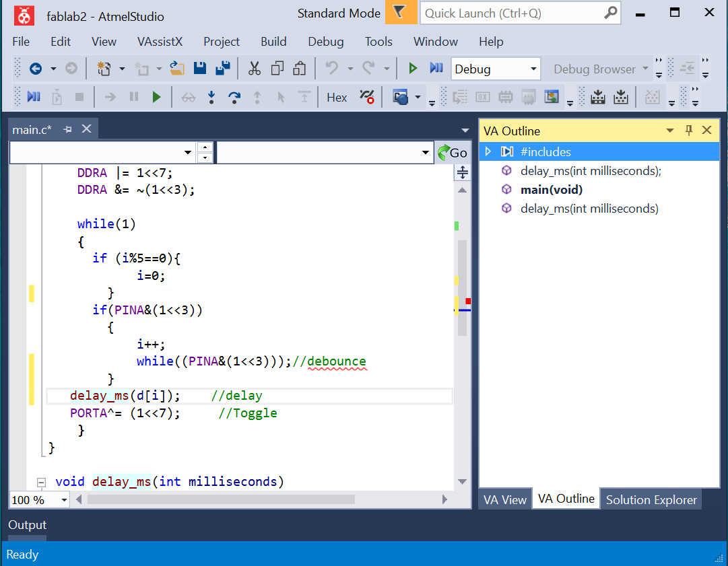The height and width of the screenshot is (566, 728).
Task: Switch to the Solution Explorer tab
Action: (x=651, y=499)
